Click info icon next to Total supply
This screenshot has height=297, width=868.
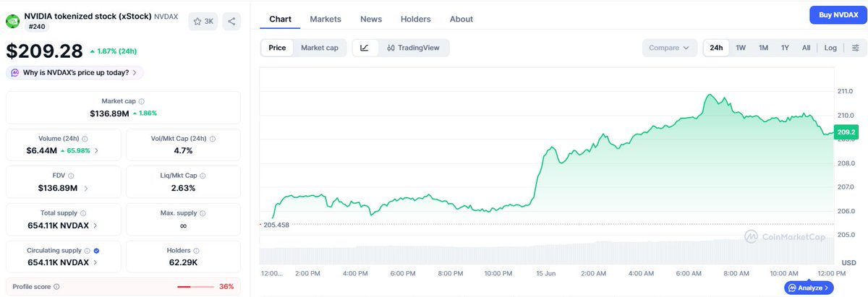(x=83, y=213)
